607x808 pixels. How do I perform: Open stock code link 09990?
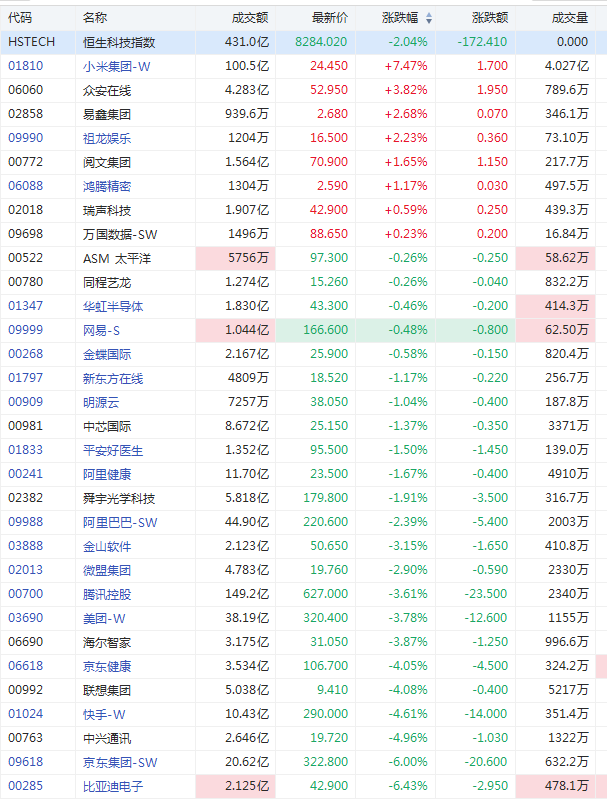[x=26, y=138]
